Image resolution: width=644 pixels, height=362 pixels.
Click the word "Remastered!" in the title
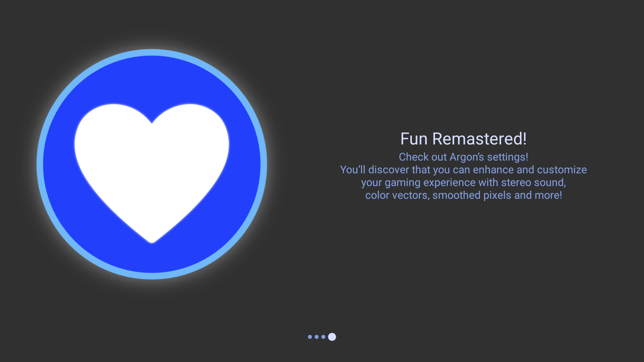click(x=479, y=139)
